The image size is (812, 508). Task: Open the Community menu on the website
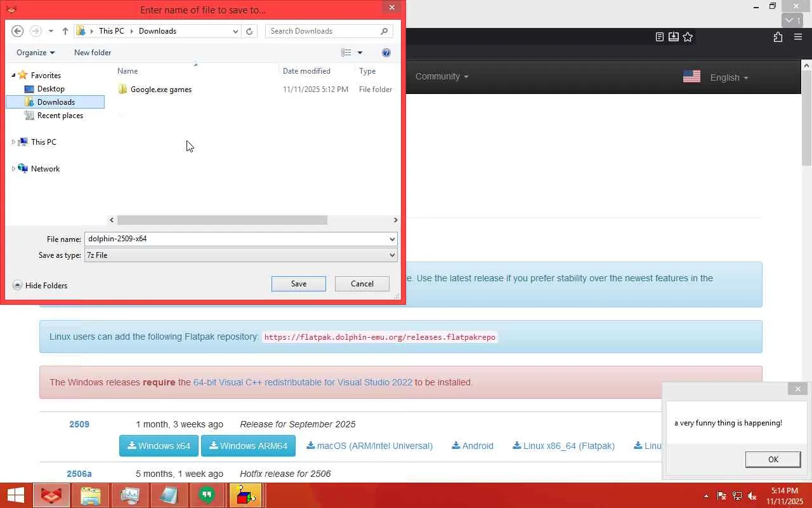coord(442,76)
